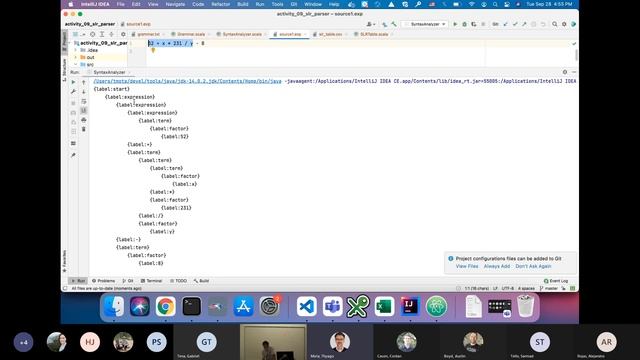Open the Build menu
Image resolution: width=640 pixels, height=360 pixels.
pos(243,4)
